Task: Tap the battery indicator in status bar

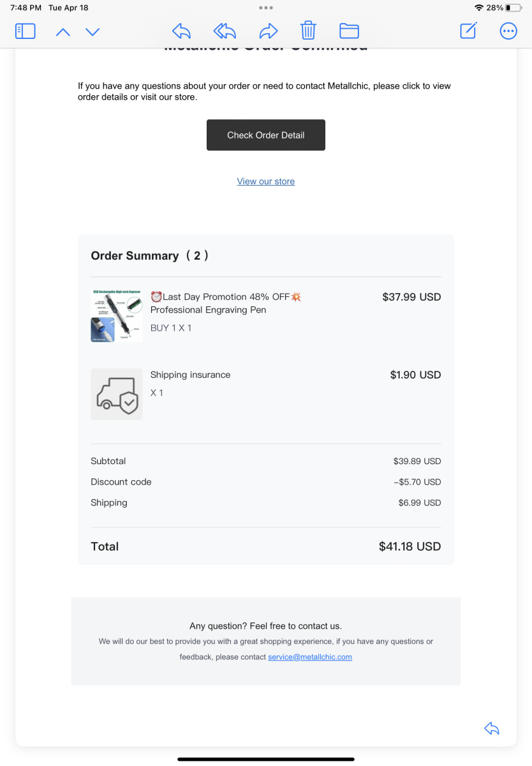Action: pyautogui.click(x=513, y=8)
